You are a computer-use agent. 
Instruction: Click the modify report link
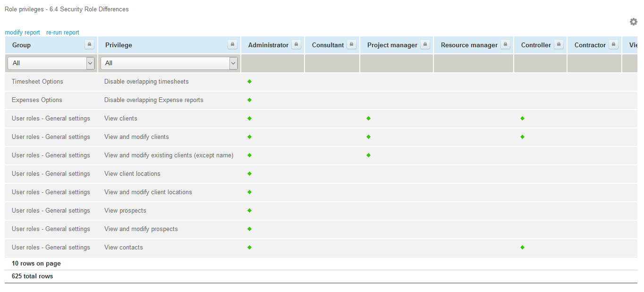click(22, 33)
